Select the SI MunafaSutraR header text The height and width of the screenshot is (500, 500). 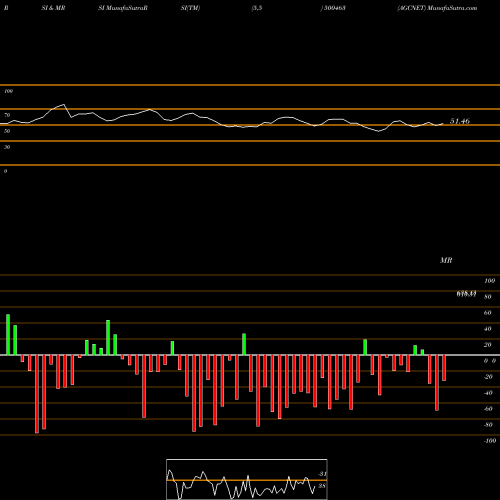coord(123,8)
